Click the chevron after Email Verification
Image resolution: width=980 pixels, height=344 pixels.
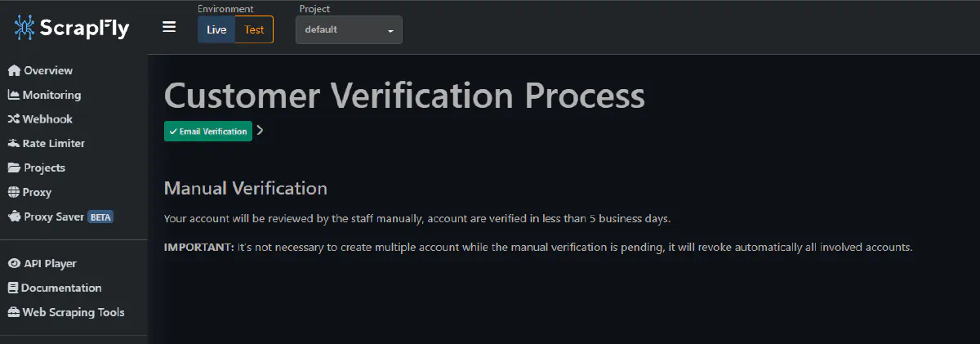(260, 131)
